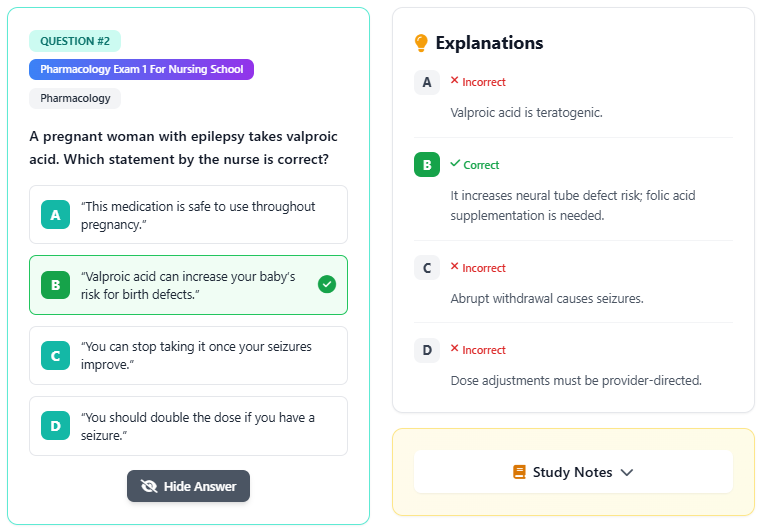Click the green check icon for explanation B
The width and height of the screenshot is (759, 530).
pyautogui.click(x=455, y=164)
